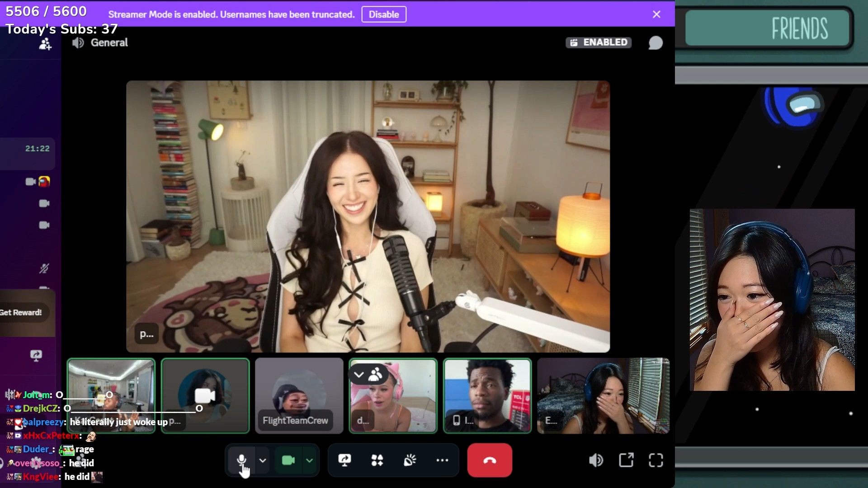
Task: Select the tile with the white camera avatar
Action: (x=205, y=396)
